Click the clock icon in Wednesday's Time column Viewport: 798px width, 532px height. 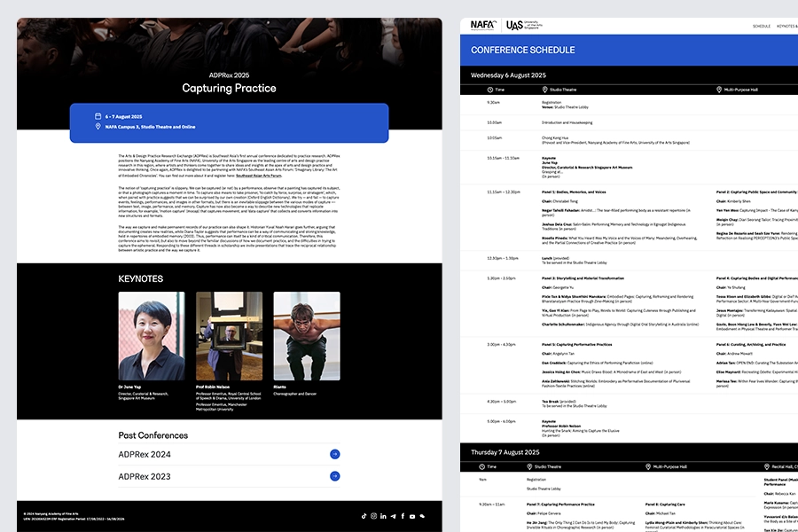pos(490,90)
